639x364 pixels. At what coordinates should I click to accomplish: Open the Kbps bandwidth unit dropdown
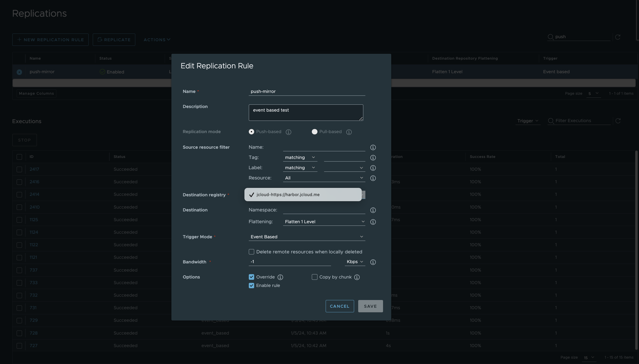click(x=355, y=262)
